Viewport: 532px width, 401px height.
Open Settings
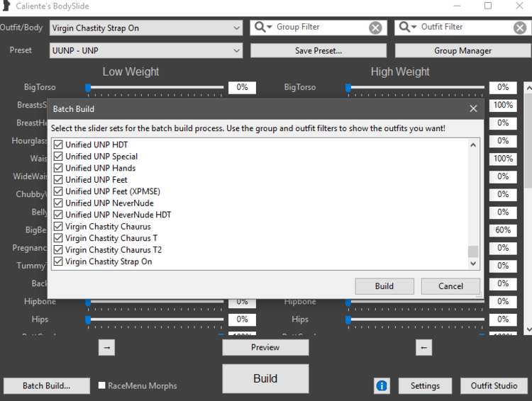pyautogui.click(x=425, y=385)
